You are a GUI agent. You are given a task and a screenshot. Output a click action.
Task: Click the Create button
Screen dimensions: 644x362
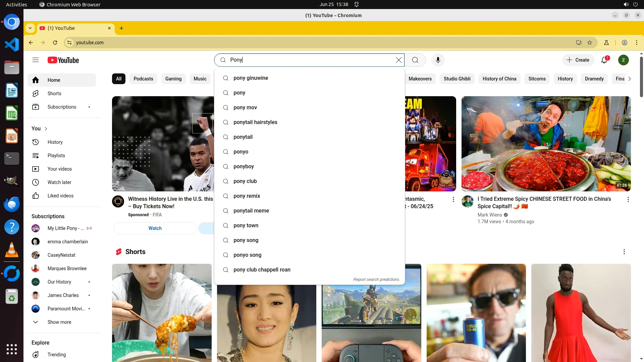(x=578, y=60)
